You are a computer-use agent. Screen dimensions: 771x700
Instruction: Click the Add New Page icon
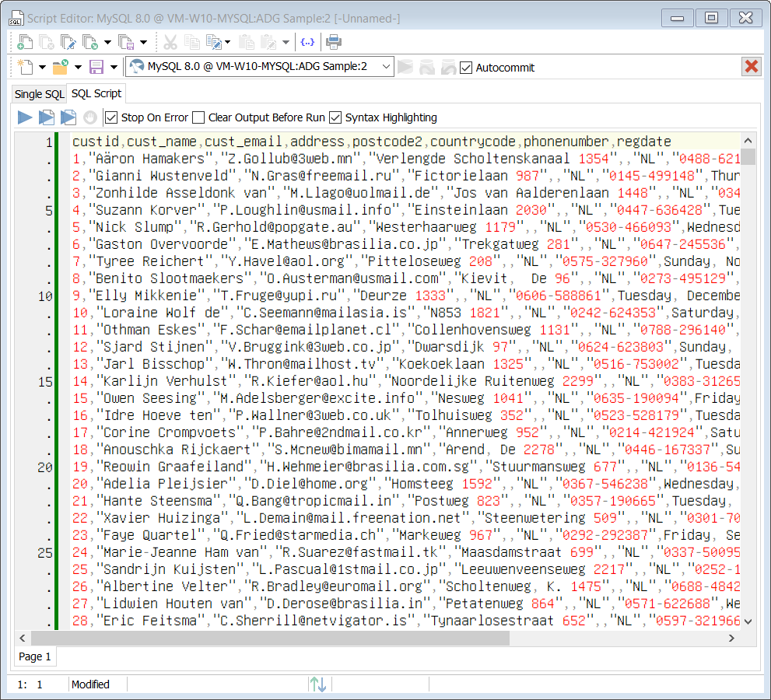[25, 42]
